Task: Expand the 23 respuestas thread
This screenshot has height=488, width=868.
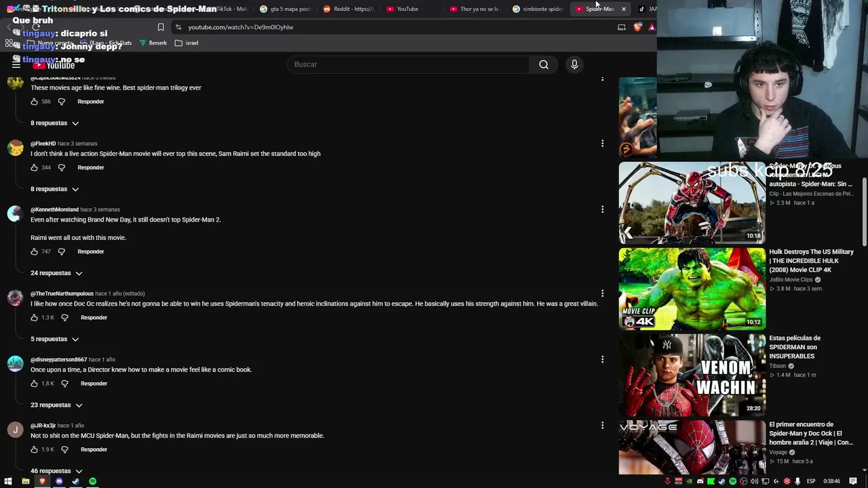Action: click(56, 405)
